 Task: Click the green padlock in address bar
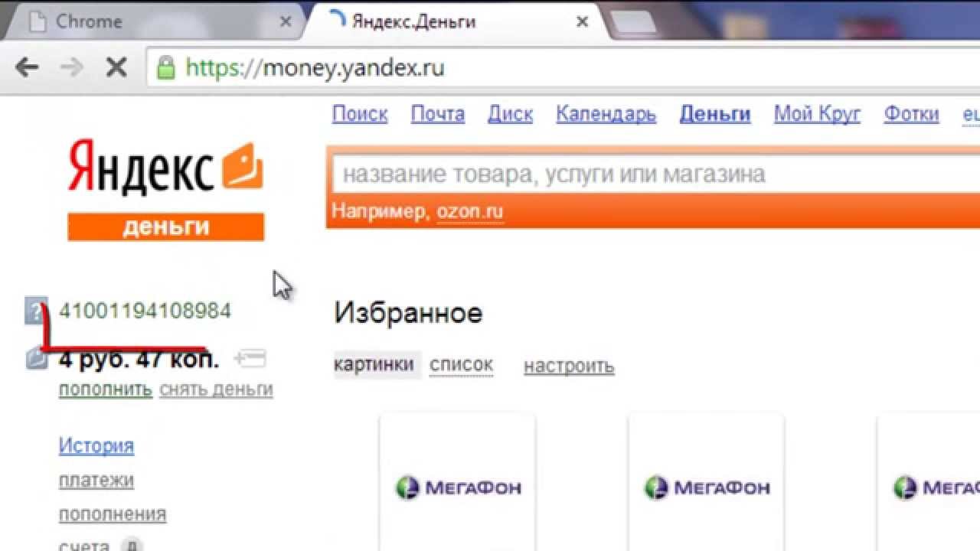pyautogui.click(x=165, y=69)
